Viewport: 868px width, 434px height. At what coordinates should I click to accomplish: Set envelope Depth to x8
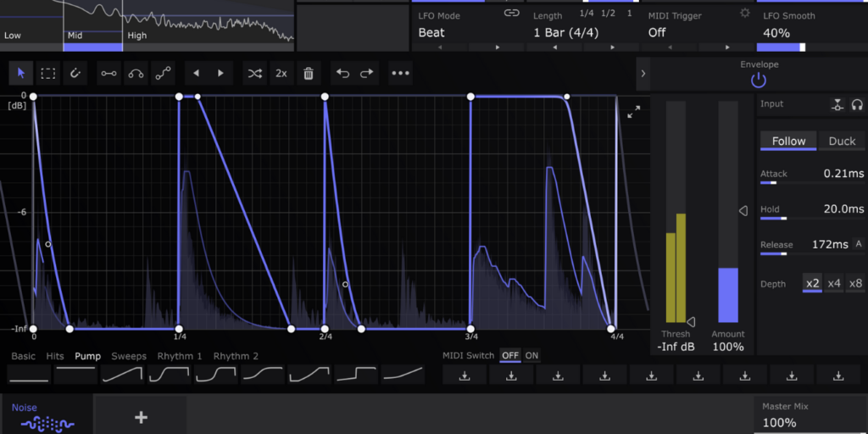[x=855, y=283]
